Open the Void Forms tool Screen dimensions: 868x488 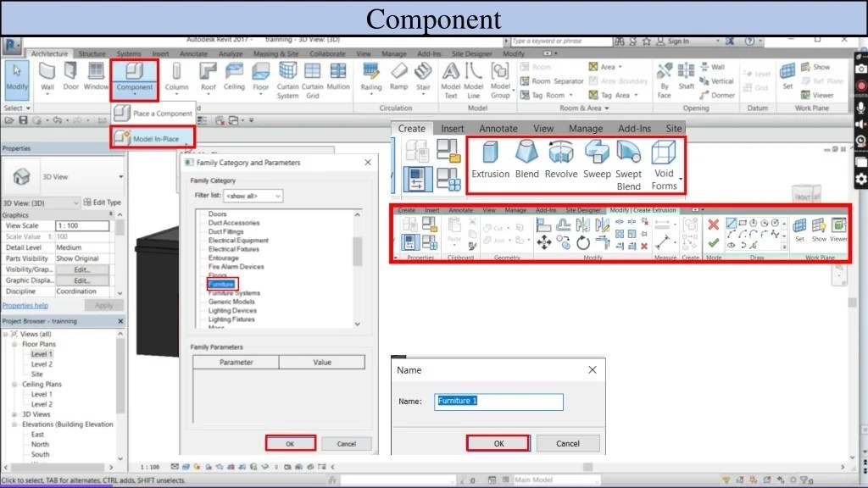[x=664, y=165]
